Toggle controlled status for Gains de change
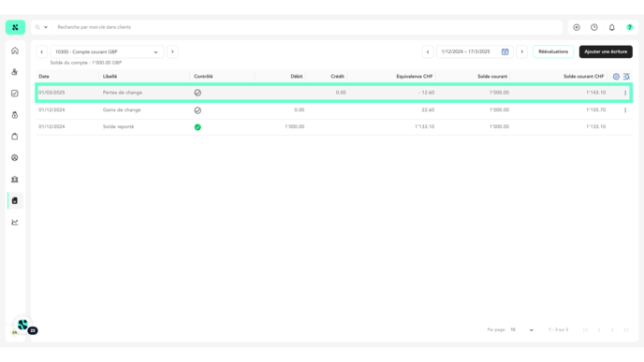 pos(198,110)
